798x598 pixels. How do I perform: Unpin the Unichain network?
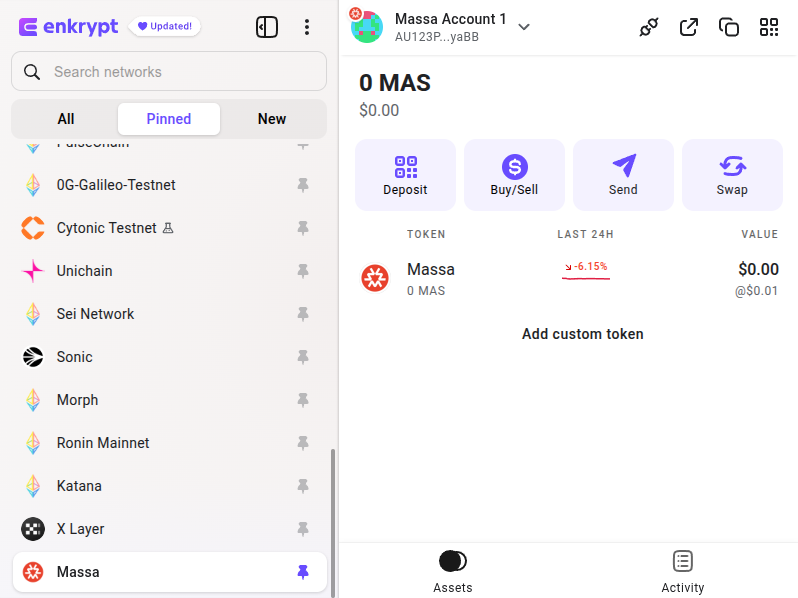coord(303,271)
